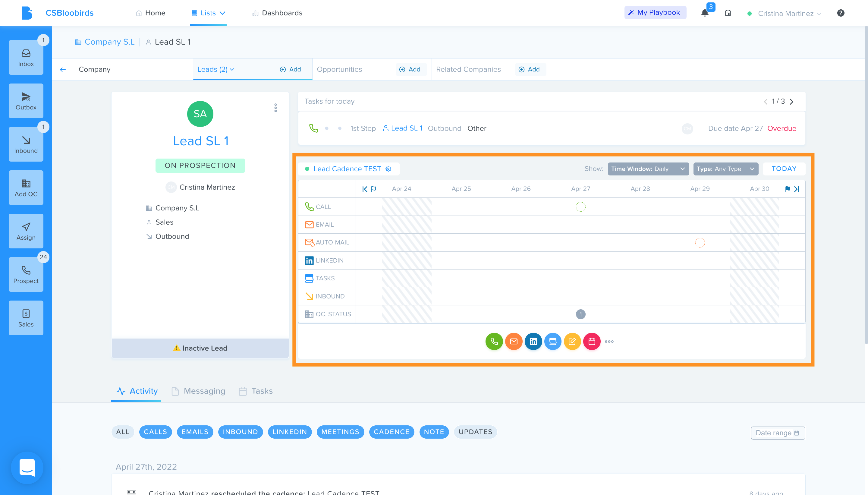
Task: Click the blue task action button
Action: (x=553, y=341)
